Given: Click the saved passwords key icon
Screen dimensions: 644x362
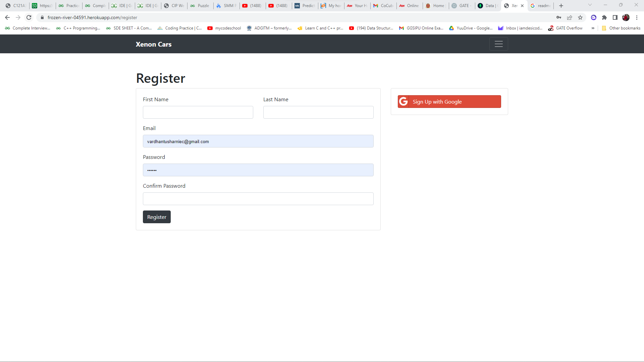Looking at the screenshot, I should point(559,17).
